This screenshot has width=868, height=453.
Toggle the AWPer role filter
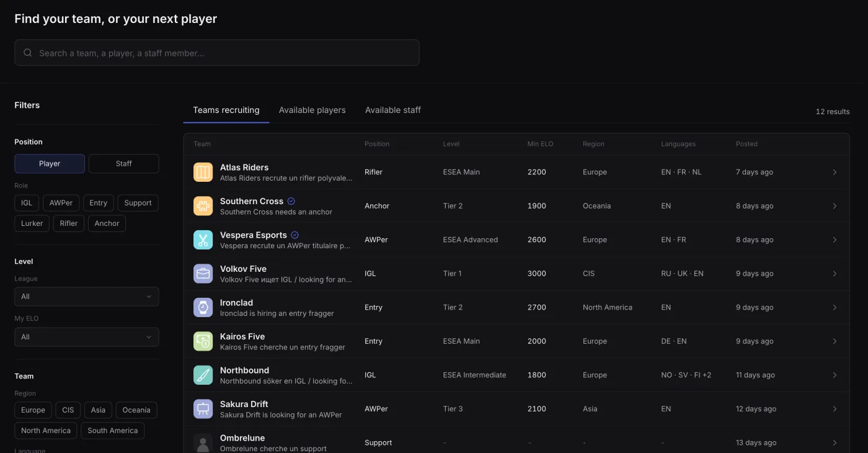click(61, 203)
